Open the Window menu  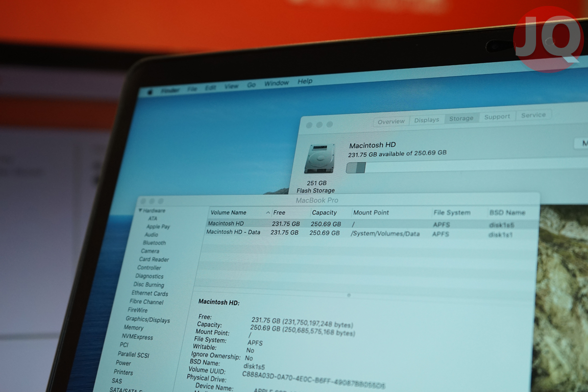pos(276,83)
